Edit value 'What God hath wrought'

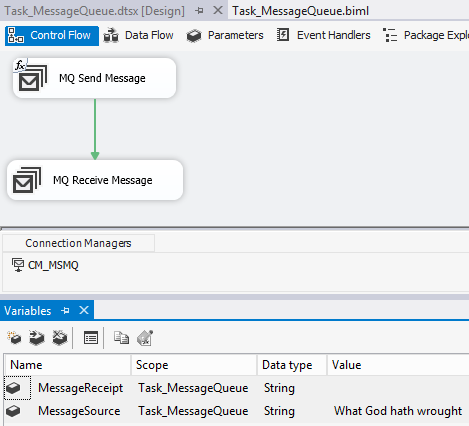(x=398, y=411)
